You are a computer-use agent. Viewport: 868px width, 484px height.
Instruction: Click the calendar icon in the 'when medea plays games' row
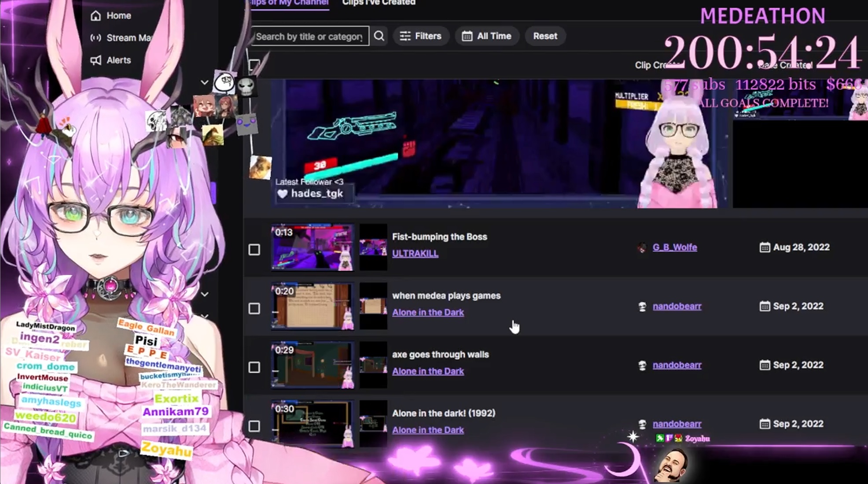coord(765,307)
